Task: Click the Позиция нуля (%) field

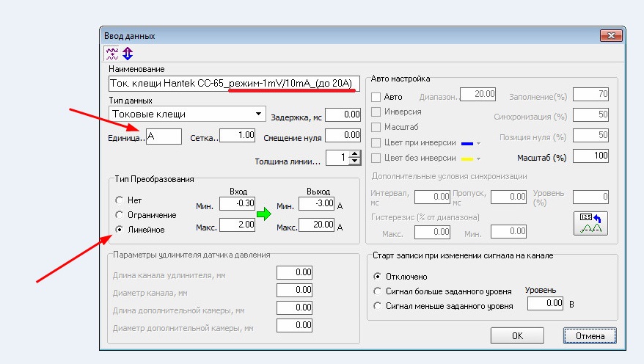Action: (590, 135)
